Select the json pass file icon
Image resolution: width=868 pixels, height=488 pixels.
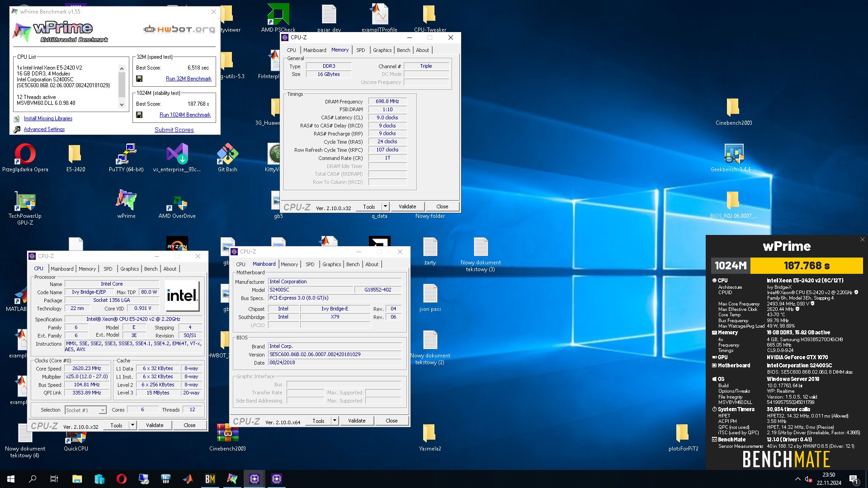pyautogui.click(x=430, y=298)
